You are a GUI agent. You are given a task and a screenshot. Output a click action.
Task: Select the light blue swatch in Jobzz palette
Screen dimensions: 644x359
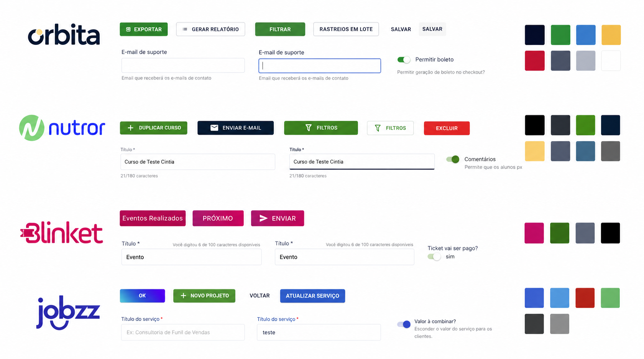click(x=560, y=298)
